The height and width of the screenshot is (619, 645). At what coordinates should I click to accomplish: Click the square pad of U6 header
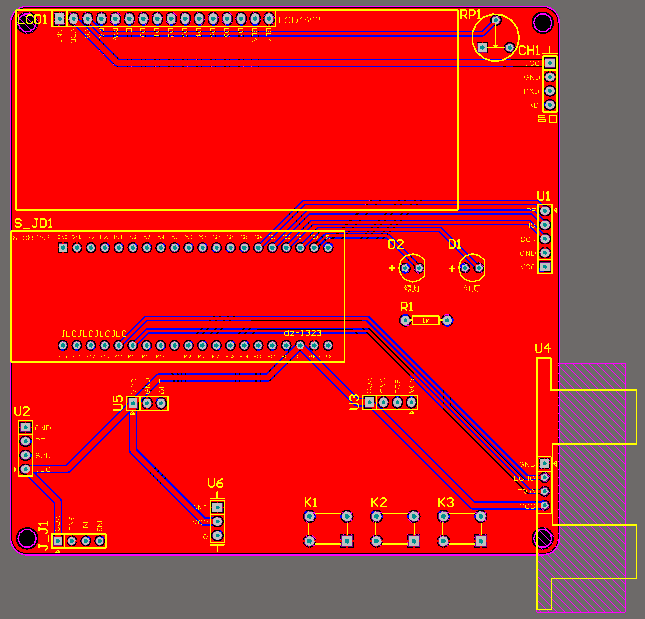click(218, 507)
